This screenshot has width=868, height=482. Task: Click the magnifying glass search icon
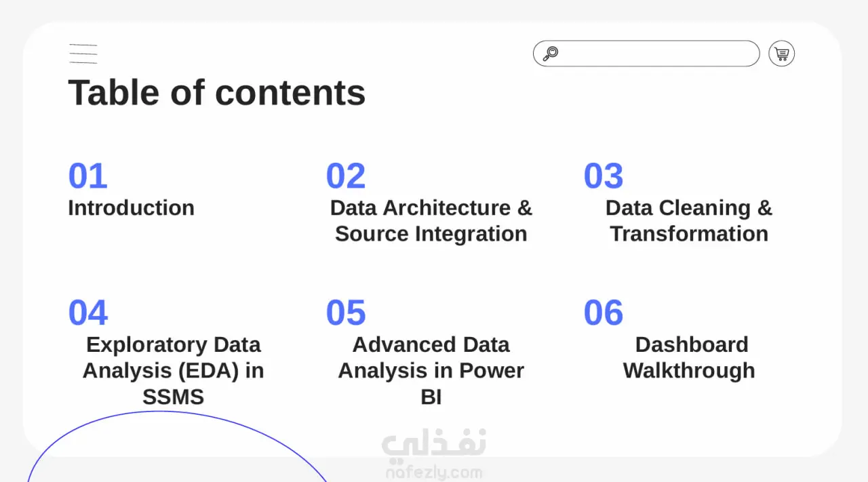(551, 54)
